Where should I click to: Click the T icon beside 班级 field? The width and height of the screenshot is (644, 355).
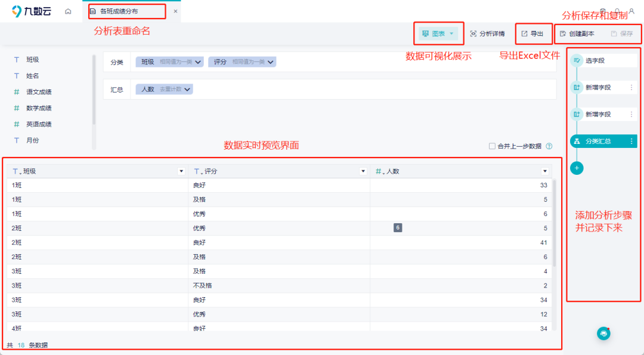point(16,60)
